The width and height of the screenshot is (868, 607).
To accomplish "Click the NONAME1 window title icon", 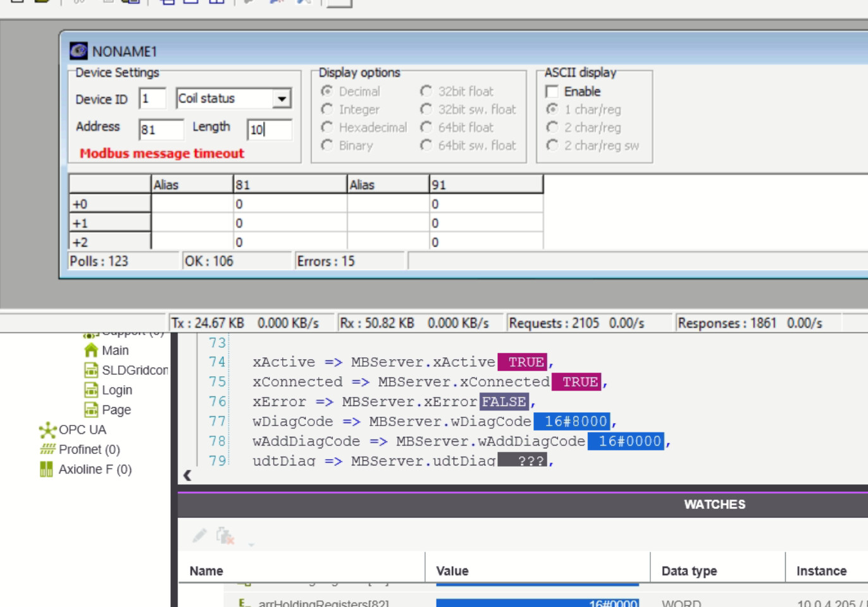I will pos(78,51).
